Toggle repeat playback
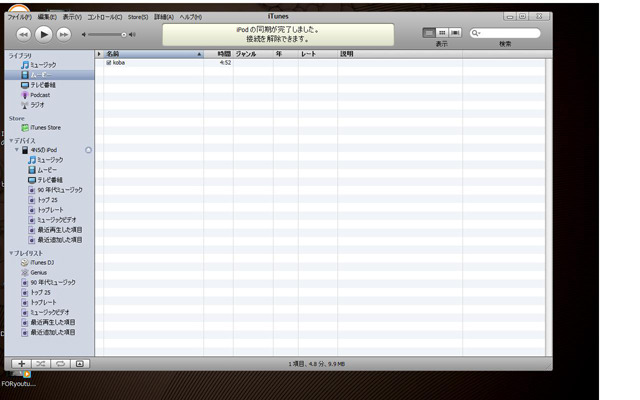 coord(60,364)
